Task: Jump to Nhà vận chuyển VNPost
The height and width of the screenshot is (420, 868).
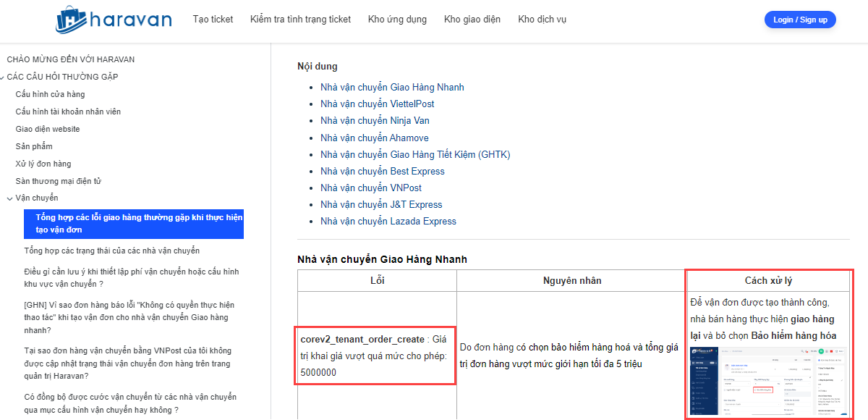Action: pyautogui.click(x=371, y=188)
